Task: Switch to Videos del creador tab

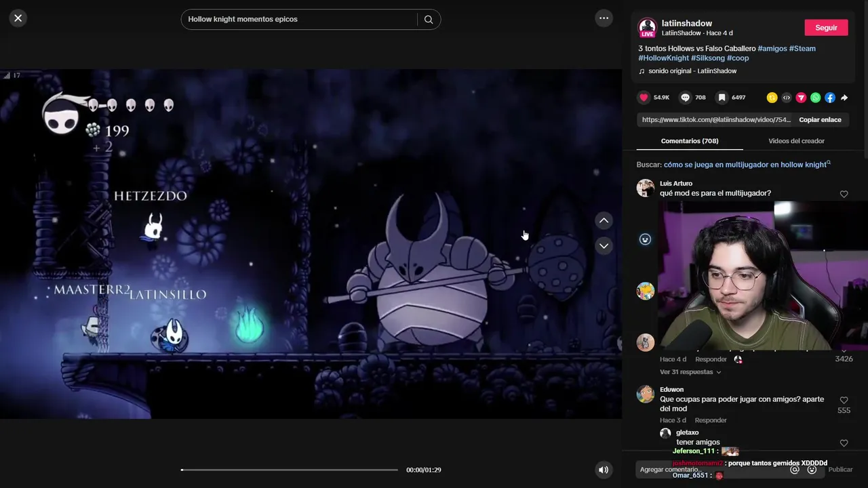Action: coord(796,141)
